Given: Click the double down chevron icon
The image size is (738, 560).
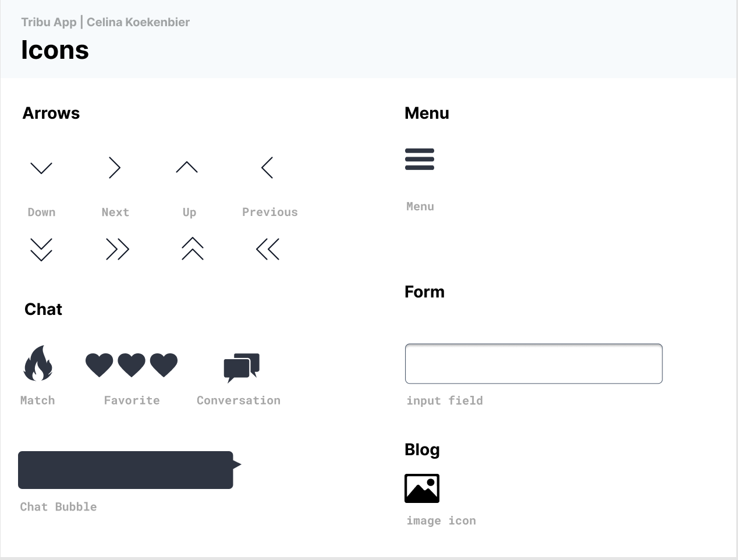Looking at the screenshot, I should [x=41, y=249].
